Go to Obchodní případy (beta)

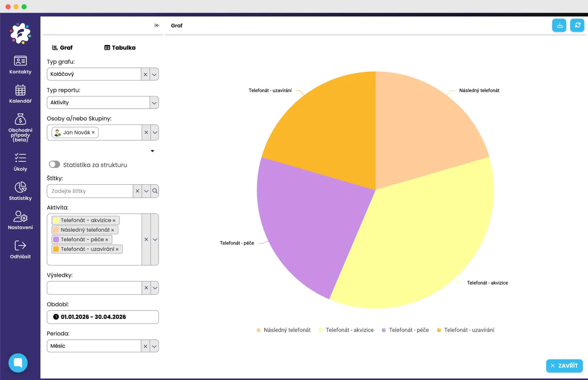20,127
